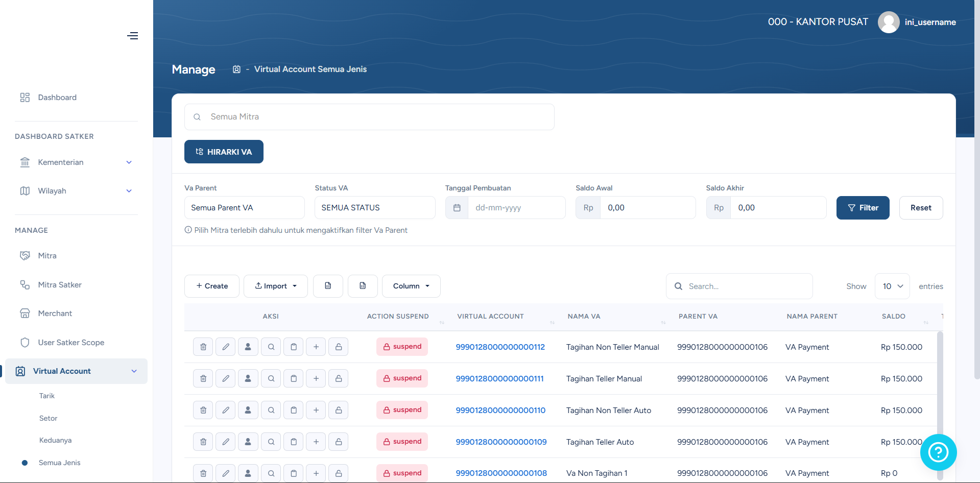Image resolution: width=980 pixels, height=483 pixels.
Task: Collapse Virtual Account sidebar menu
Action: click(x=77, y=371)
